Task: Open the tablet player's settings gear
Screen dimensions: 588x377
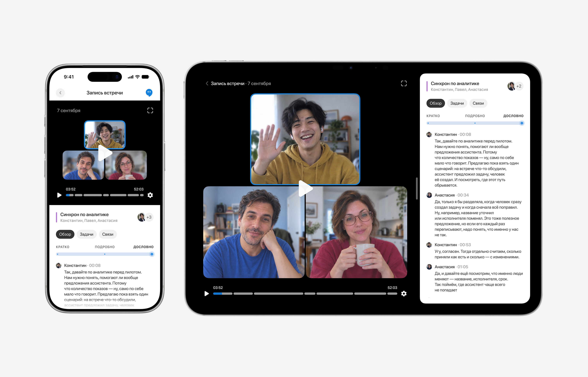Action: tap(404, 294)
